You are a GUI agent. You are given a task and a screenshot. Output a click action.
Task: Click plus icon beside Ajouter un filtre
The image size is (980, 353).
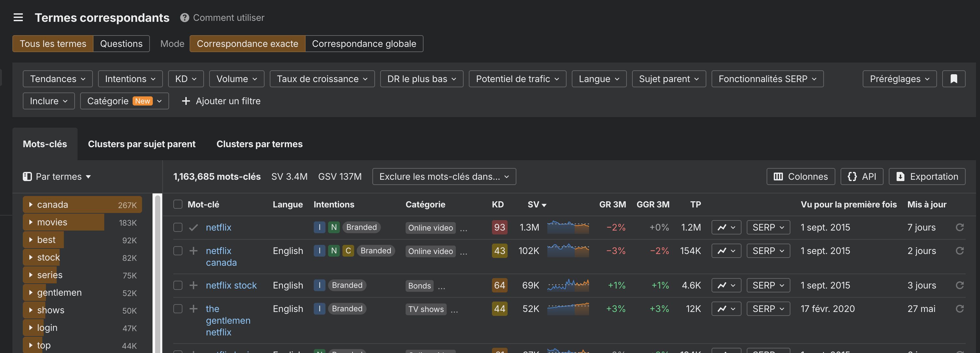pos(186,101)
